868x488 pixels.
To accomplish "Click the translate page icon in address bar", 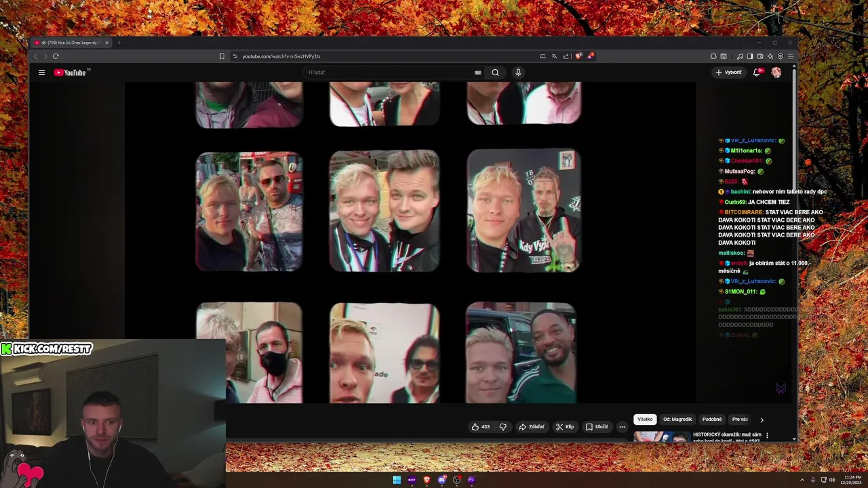I will (554, 56).
